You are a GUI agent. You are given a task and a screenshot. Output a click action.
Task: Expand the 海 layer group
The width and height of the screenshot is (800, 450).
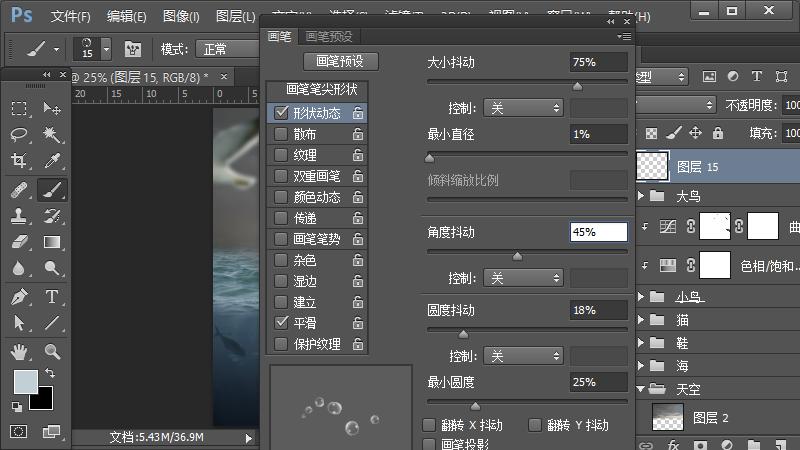coord(641,365)
